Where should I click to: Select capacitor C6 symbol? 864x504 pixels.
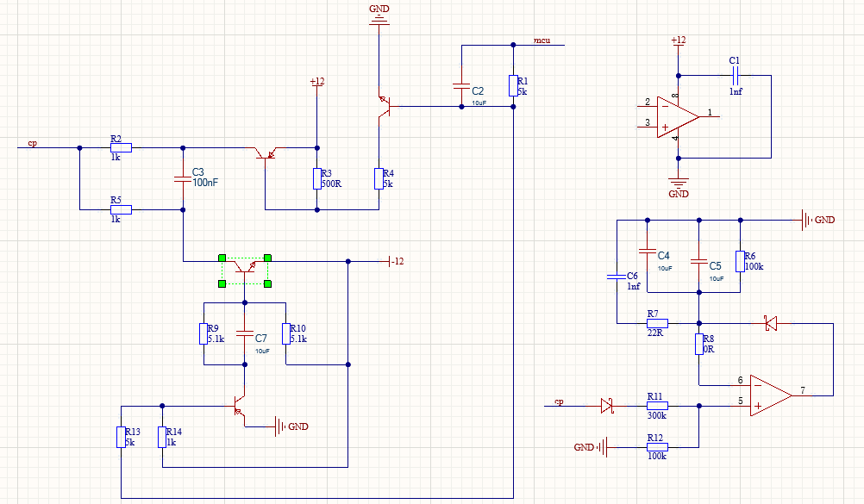(x=617, y=276)
